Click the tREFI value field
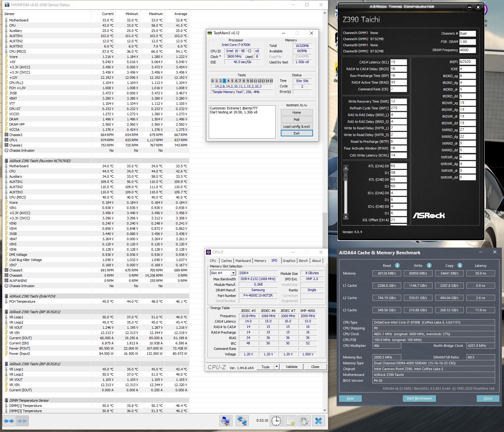 point(467,62)
